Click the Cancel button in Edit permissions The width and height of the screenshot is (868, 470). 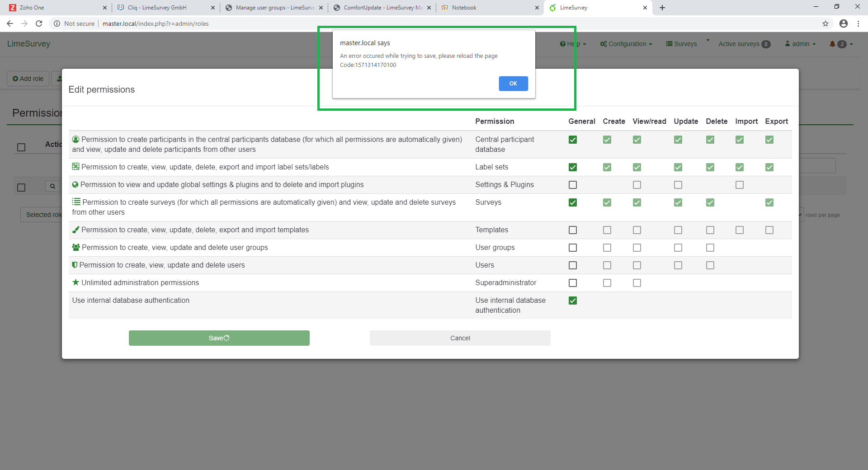(460, 338)
